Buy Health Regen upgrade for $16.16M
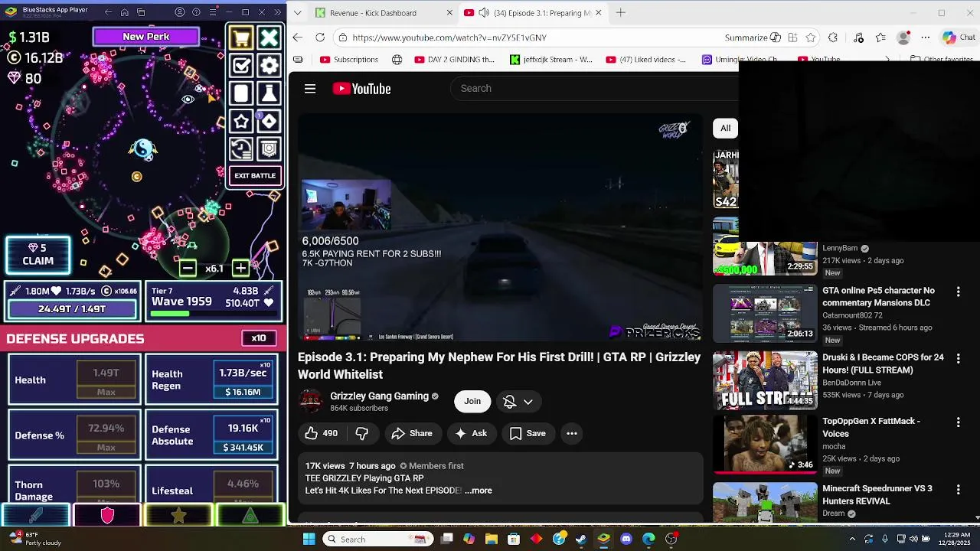 click(243, 380)
